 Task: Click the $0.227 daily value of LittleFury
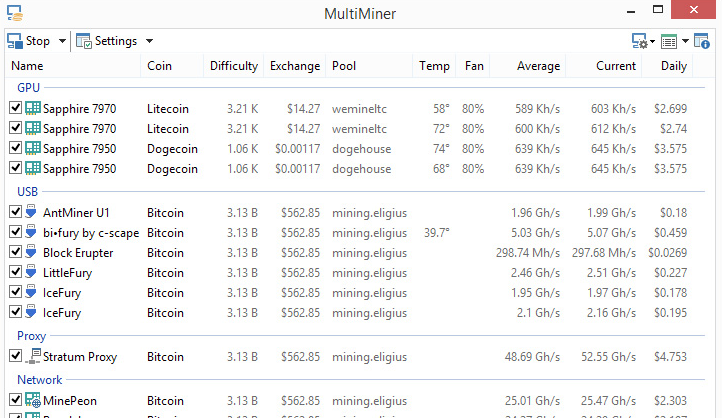(670, 273)
